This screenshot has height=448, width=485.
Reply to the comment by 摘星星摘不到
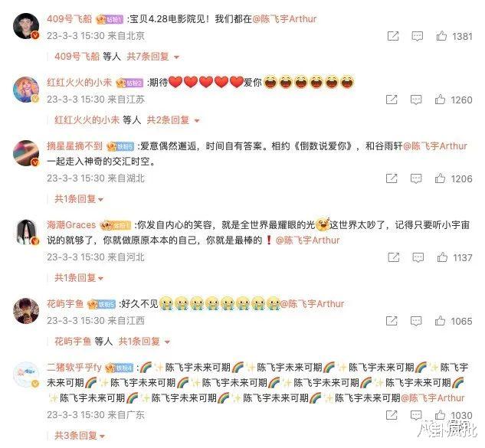416,178
